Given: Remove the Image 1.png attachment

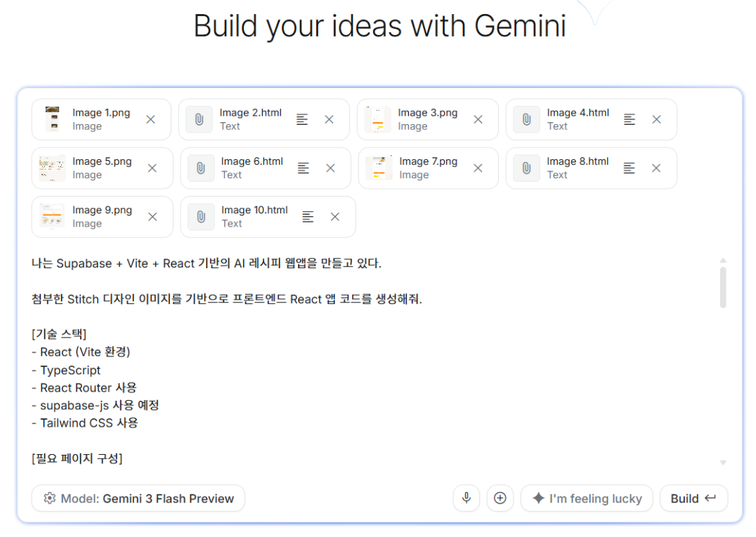Looking at the screenshot, I should tap(150, 119).
